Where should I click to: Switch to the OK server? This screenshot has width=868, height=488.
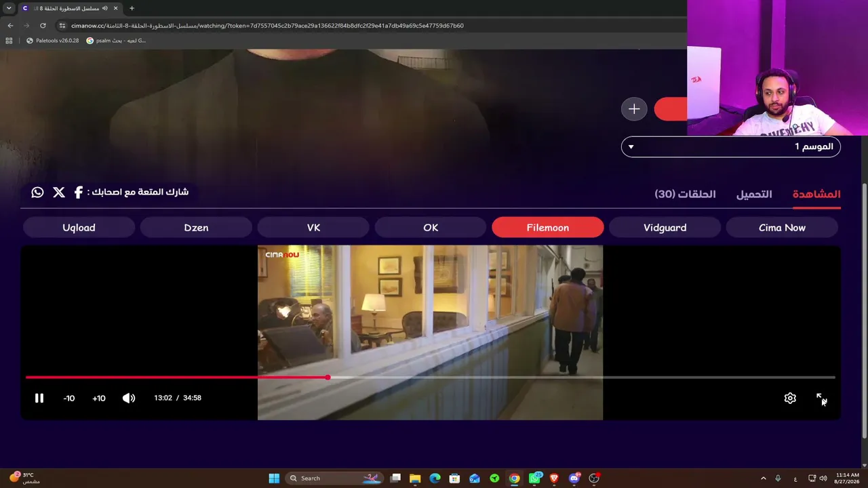pos(431,228)
